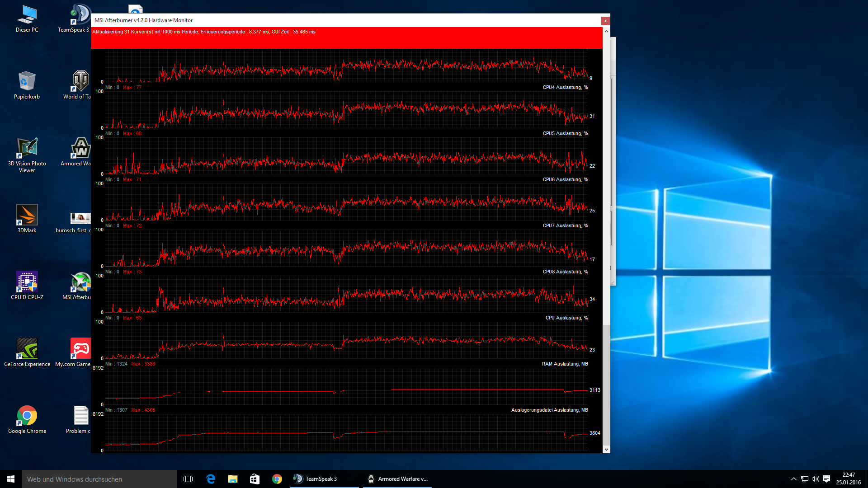Click the Microsoft Edge taskbar icon
868x488 pixels.
pyautogui.click(x=211, y=479)
